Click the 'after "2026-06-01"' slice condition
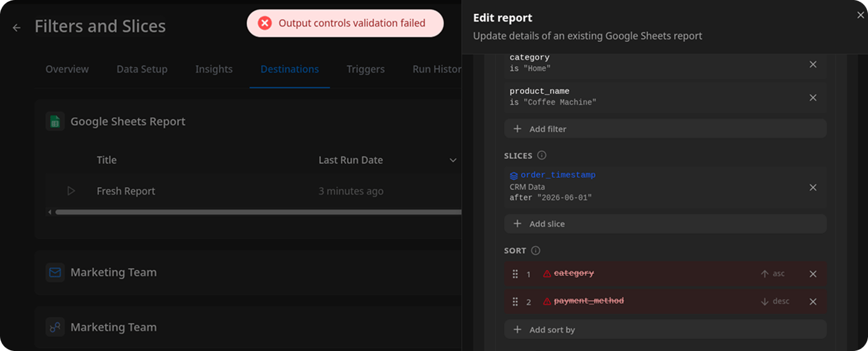The height and width of the screenshot is (351, 868). (x=550, y=198)
